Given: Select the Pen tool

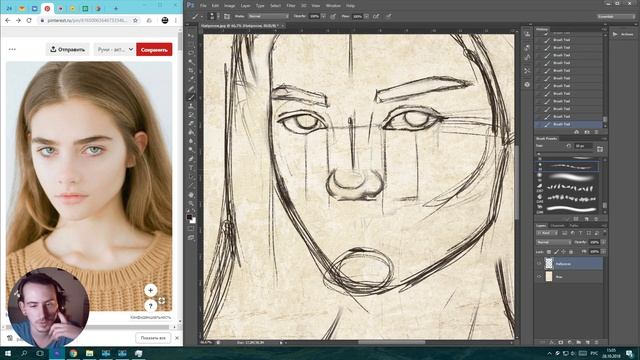Looking at the screenshot, I should 191,159.
